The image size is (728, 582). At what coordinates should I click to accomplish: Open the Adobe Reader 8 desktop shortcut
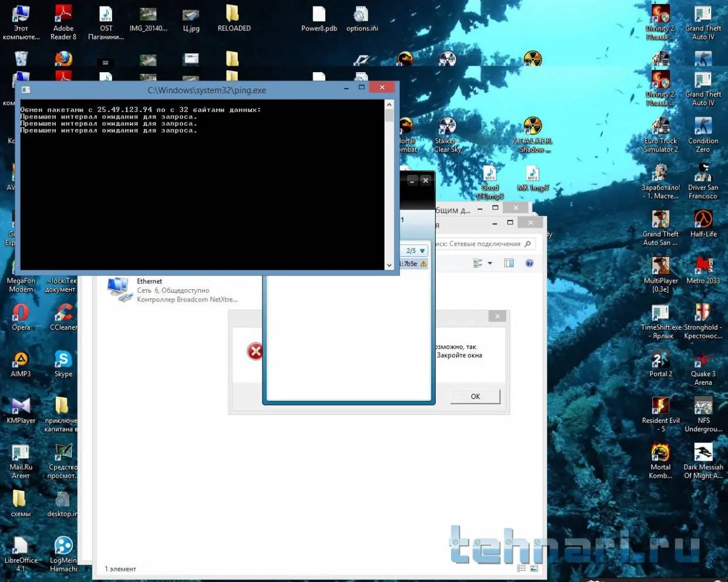[x=63, y=22]
